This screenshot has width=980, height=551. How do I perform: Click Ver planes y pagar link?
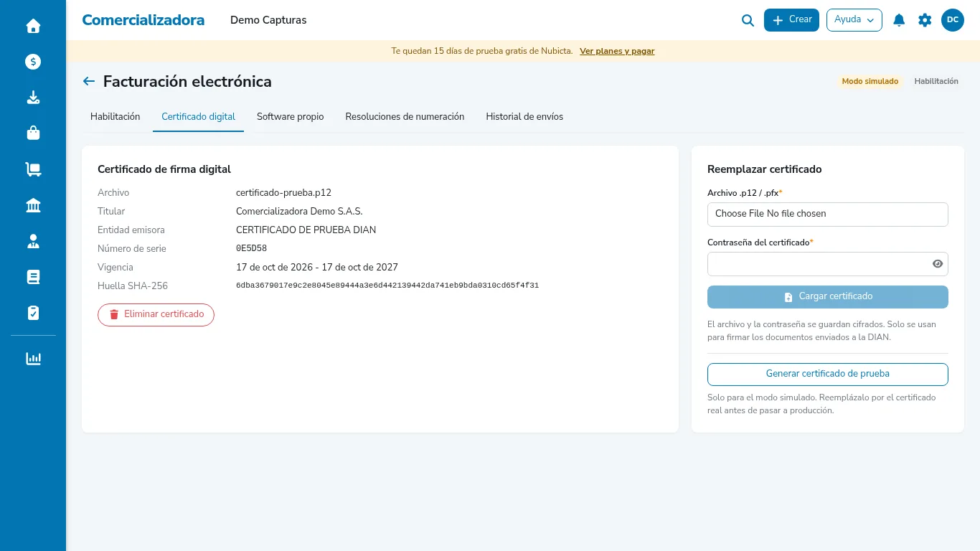[617, 51]
